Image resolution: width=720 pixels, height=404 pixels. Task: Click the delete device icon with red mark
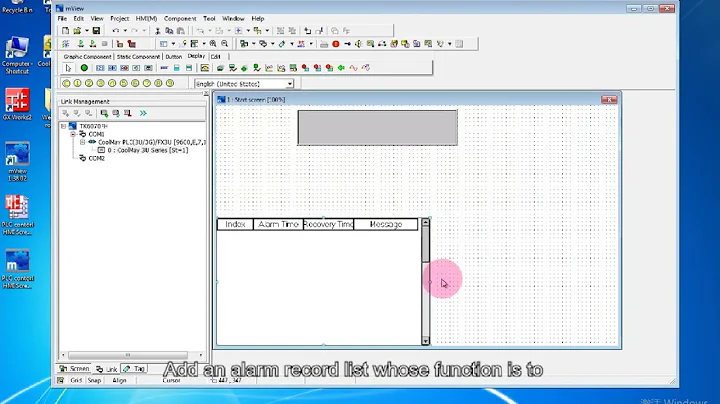pyautogui.click(x=128, y=113)
